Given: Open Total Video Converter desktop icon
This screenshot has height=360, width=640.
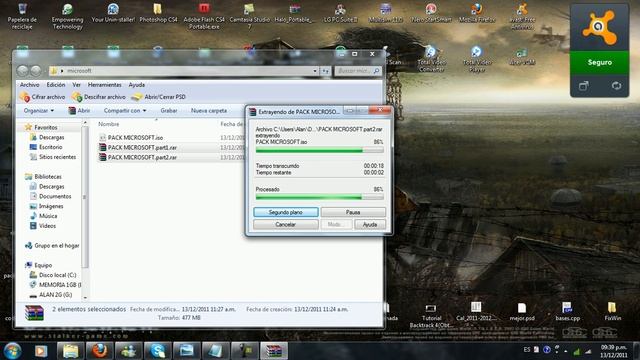Looking at the screenshot, I should pyautogui.click(x=431, y=59).
